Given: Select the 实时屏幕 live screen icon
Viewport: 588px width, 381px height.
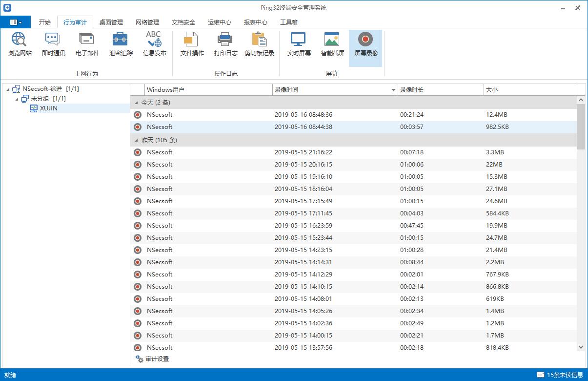Looking at the screenshot, I should 298,44.
